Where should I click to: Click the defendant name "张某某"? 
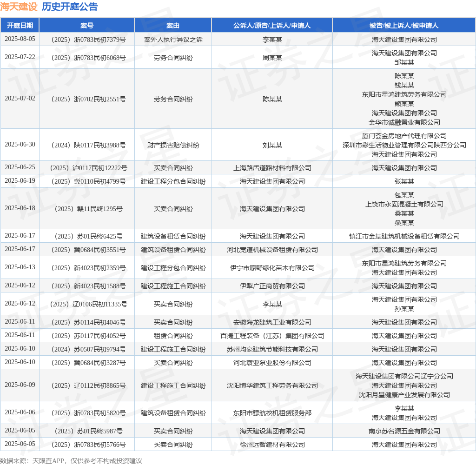404,181
